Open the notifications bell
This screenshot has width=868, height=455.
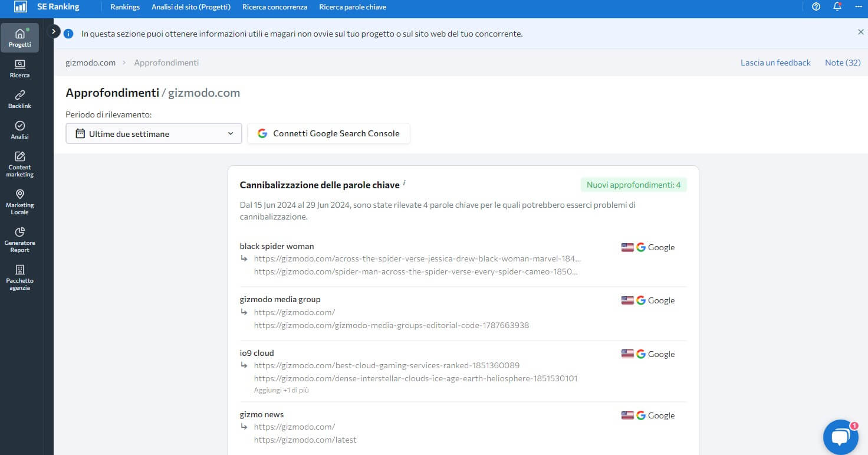click(x=837, y=7)
